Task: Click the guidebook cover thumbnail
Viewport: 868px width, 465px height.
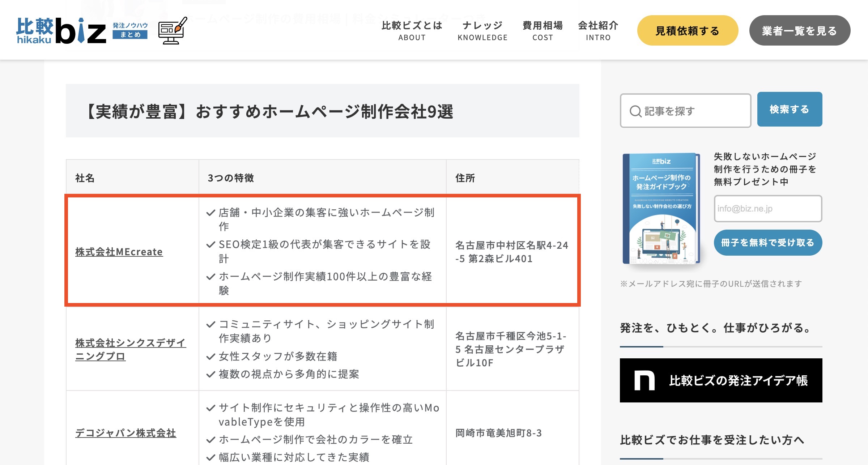Action: [661, 209]
